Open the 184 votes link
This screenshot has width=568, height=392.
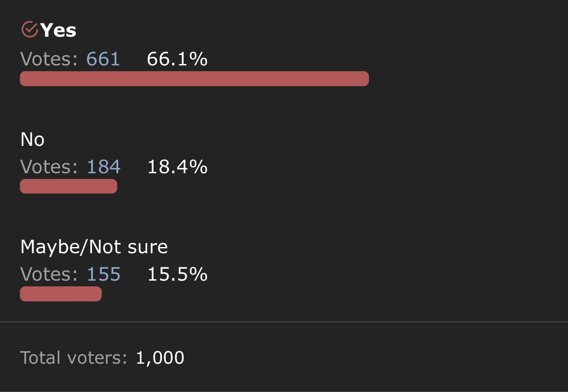104,167
